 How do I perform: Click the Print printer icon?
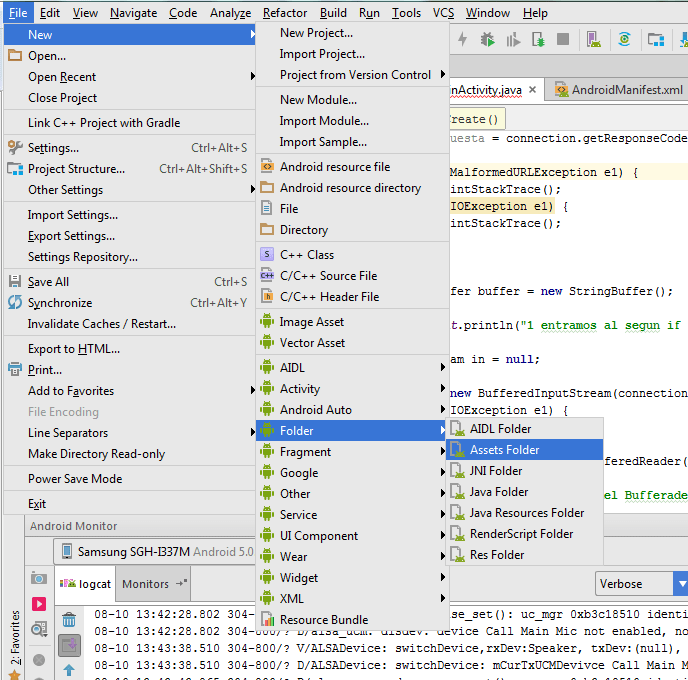(15, 369)
